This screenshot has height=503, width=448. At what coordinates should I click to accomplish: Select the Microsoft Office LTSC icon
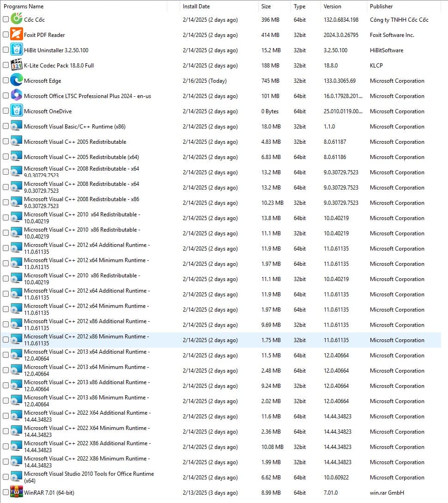click(16, 95)
